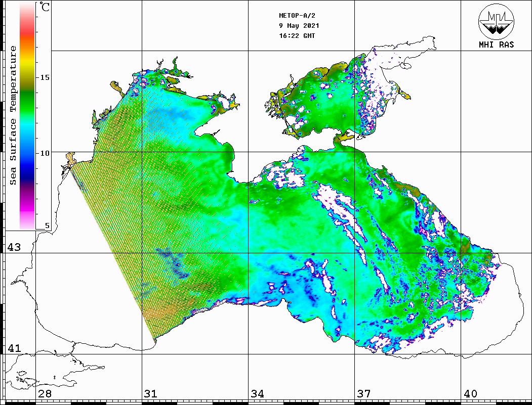This screenshot has width=532, height=405.
Task: Click the temperature color scale bar
Action: pyautogui.click(x=27, y=116)
